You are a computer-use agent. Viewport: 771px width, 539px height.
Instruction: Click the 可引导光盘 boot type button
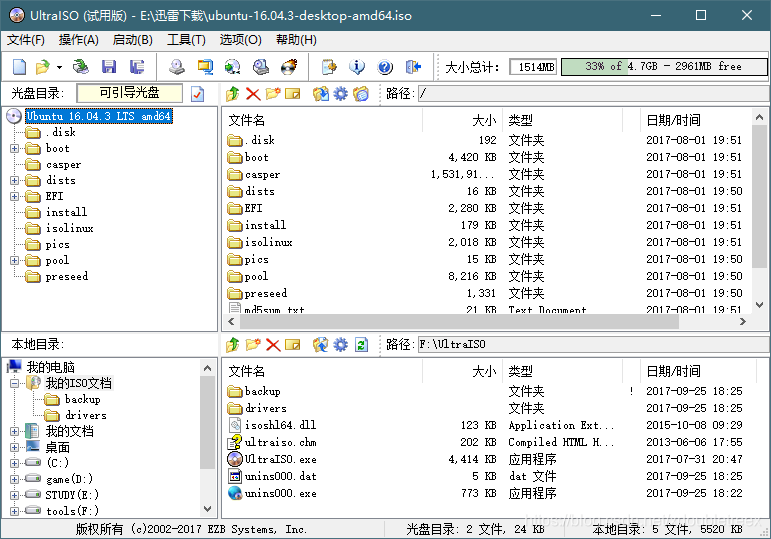[x=129, y=93]
